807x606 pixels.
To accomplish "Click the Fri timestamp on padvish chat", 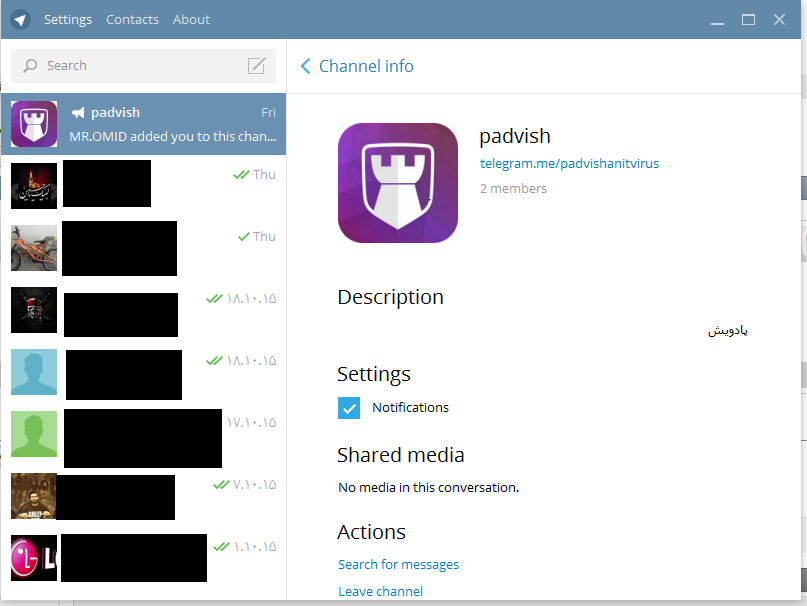I will tap(268, 112).
